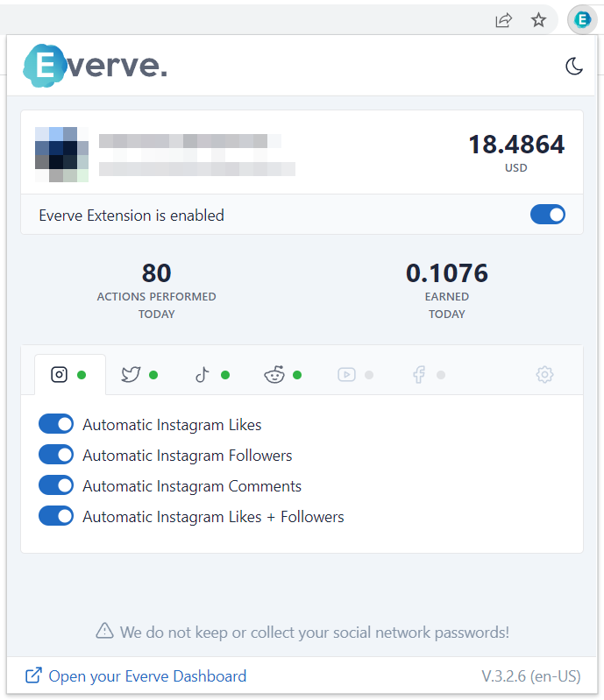
Task: Select the YouTube tab icon
Action: [346, 375]
